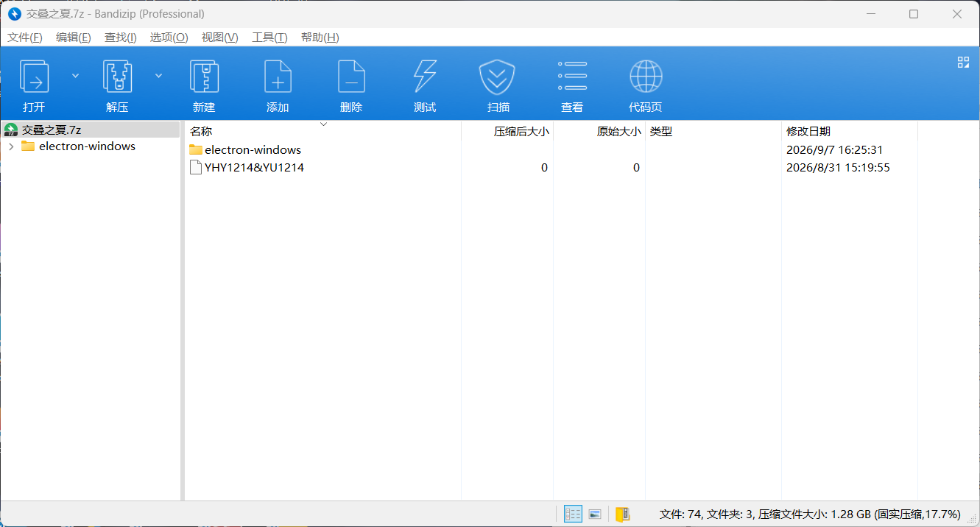Open the 工具(T) menu
The width and height of the screenshot is (980, 527).
click(269, 38)
